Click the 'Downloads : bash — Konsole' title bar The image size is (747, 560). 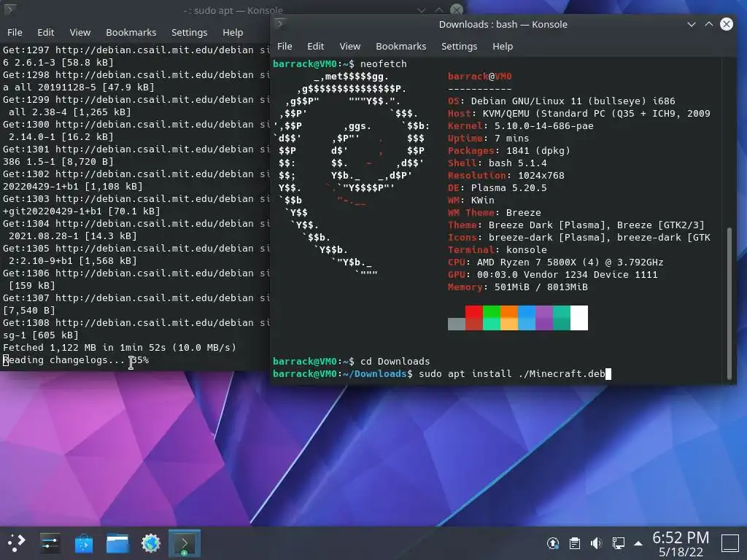tap(503, 24)
